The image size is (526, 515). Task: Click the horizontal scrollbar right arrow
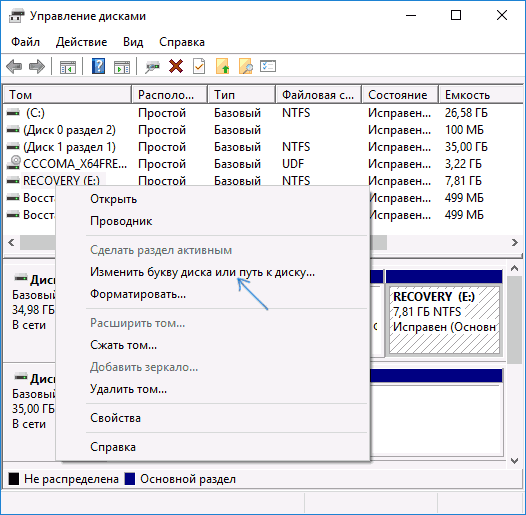pos(515,242)
